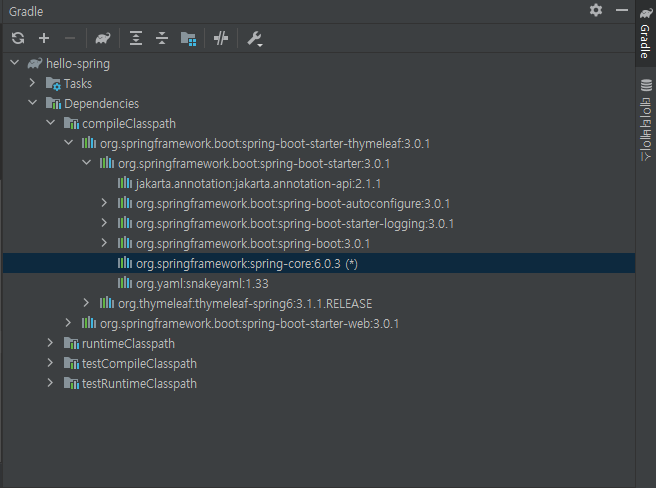Click testCompileClasspath folder icon

point(71,363)
